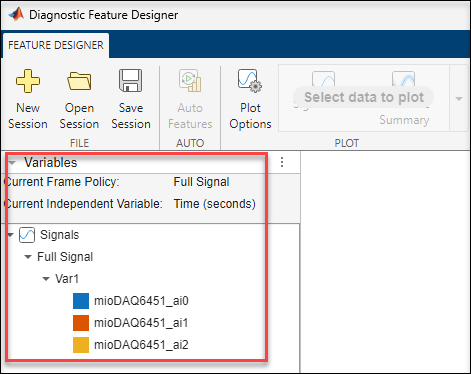Viewport: 471px width, 374px height.
Task: Collapse the Signals tree node
Action: pos(10,235)
